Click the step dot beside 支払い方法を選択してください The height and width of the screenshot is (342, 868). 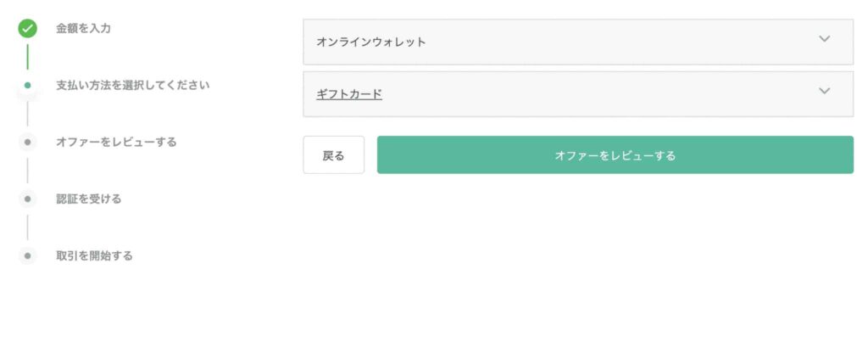(27, 85)
